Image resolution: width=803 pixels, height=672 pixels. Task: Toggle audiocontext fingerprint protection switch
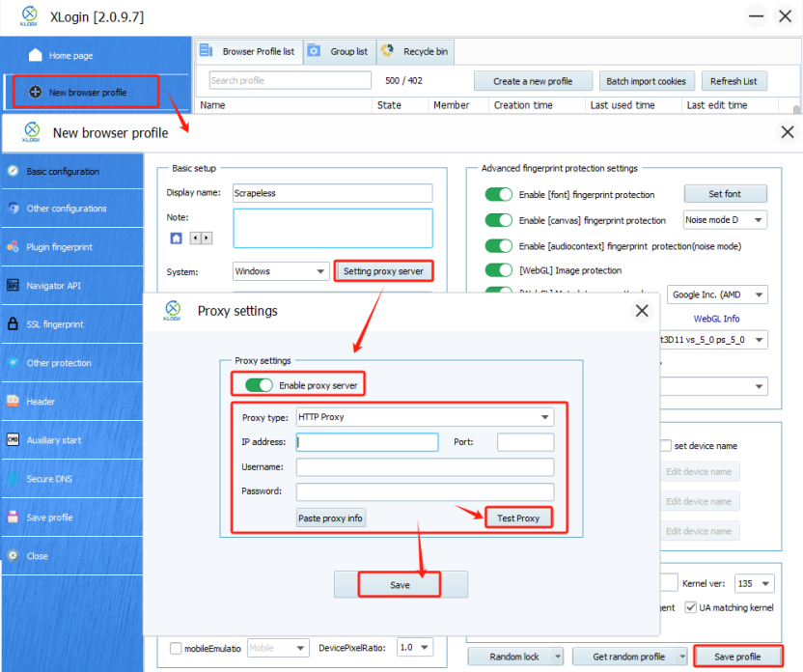pos(498,246)
